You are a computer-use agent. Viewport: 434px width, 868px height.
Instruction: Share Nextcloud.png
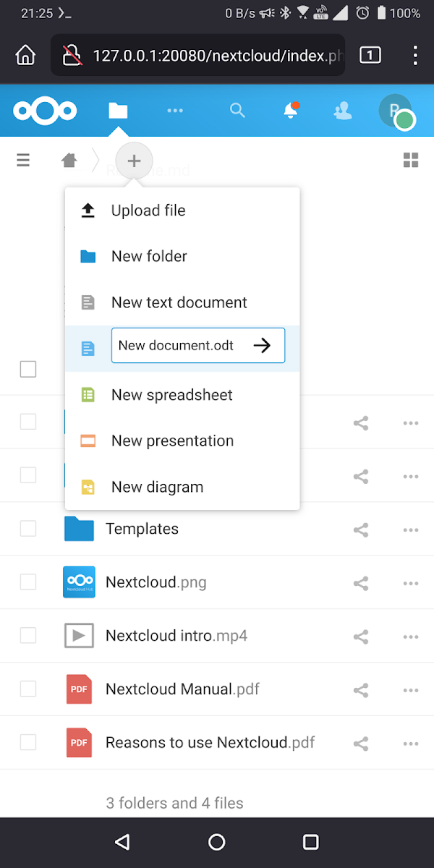coord(361,583)
